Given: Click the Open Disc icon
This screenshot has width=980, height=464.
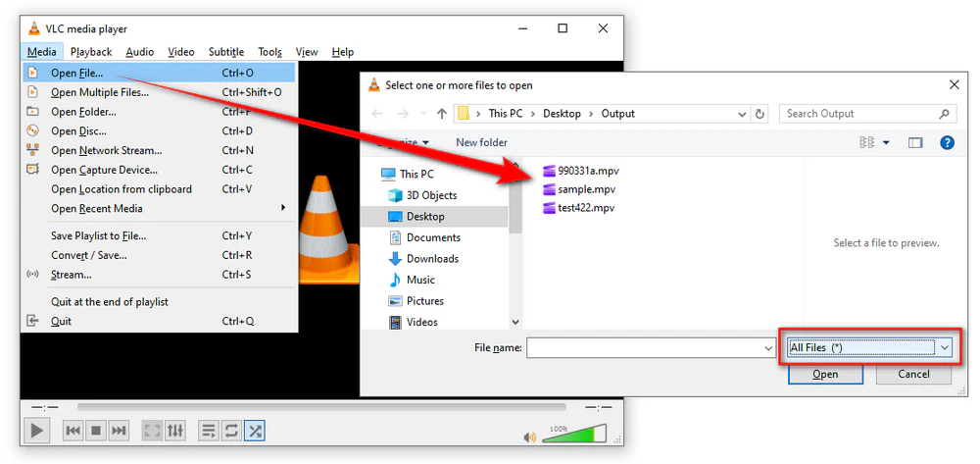Looking at the screenshot, I should coord(32,131).
